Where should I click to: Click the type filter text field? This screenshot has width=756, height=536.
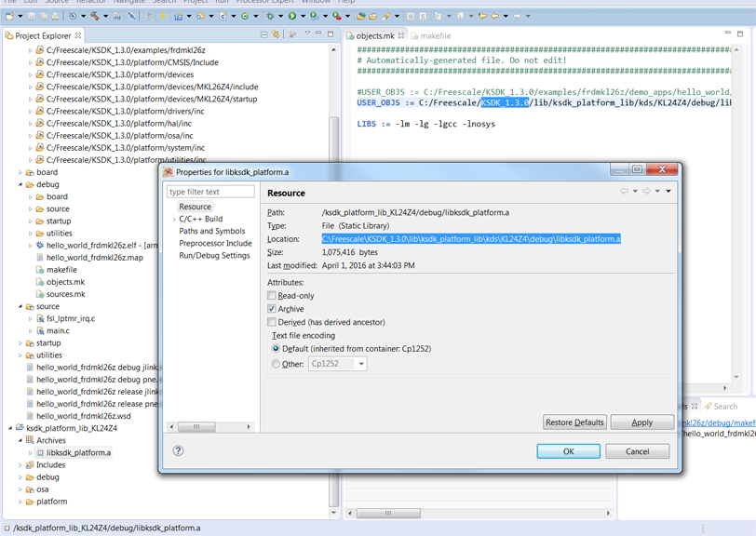pyautogui.click(x=210, y=192)
